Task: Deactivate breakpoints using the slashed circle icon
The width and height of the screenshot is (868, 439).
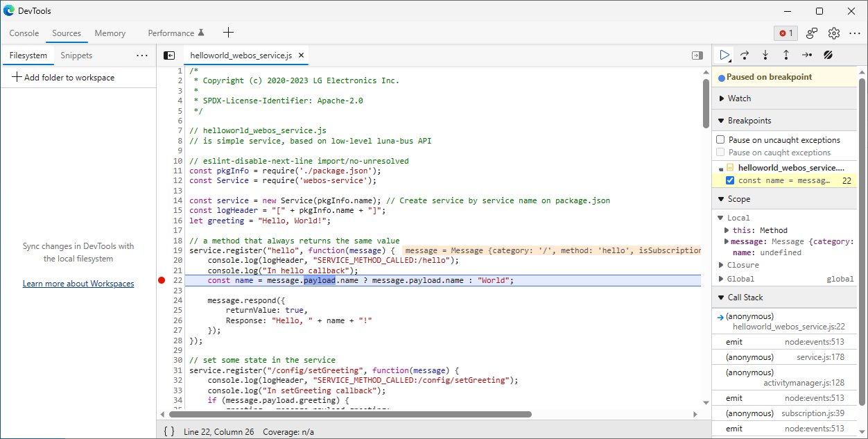Action: (828, 55)
